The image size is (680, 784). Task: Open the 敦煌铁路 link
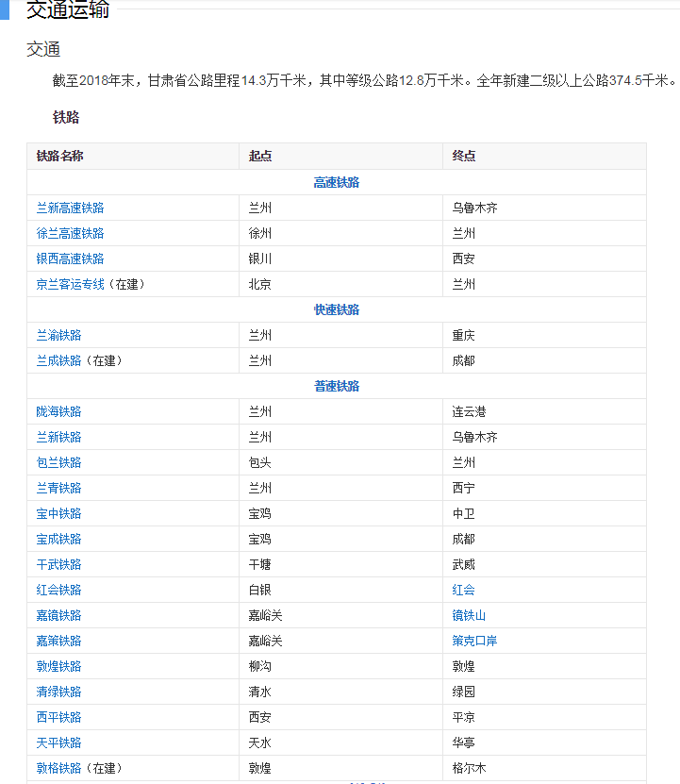[58, 667]
